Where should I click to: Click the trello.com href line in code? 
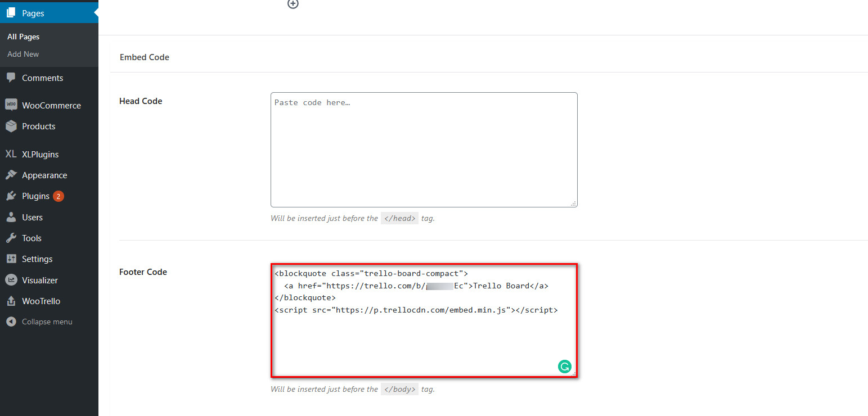pyautogui.click(x=416, y=286)
